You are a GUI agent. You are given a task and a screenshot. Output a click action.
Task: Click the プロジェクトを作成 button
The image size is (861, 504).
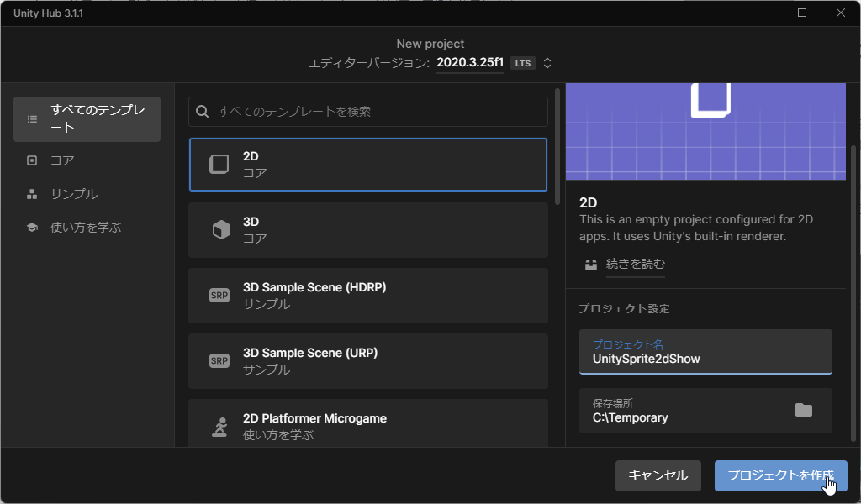(780, 475)
